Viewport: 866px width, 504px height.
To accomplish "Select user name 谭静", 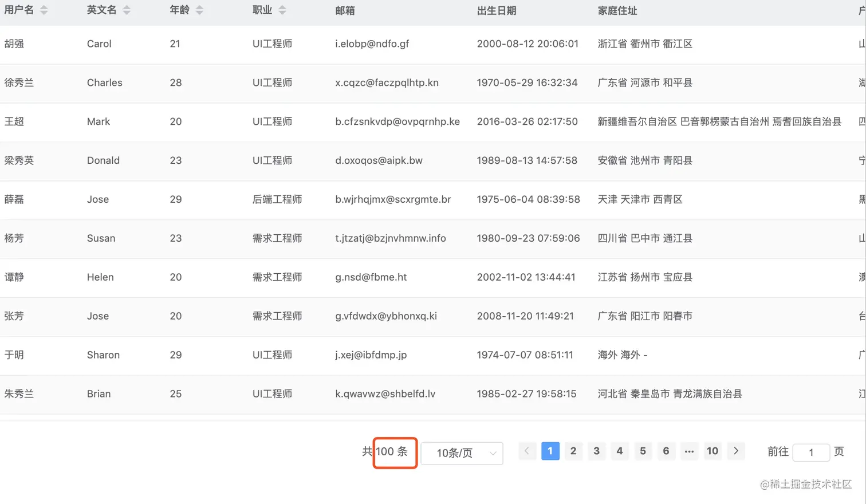I will (14, 277).
